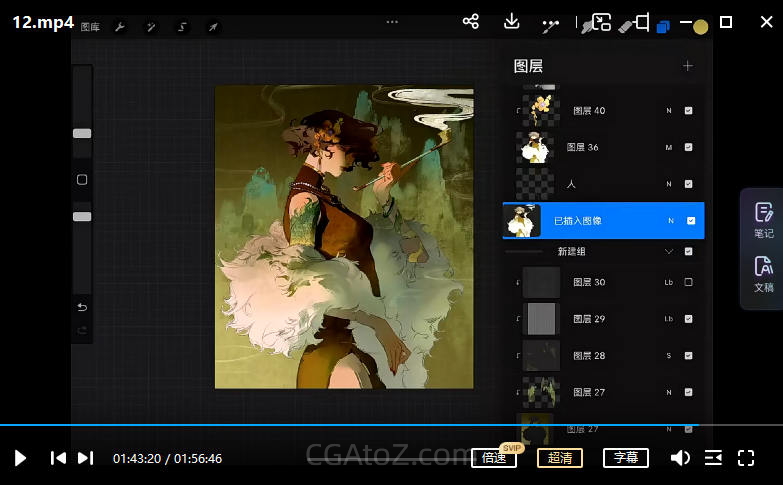Image resolution: width=783 pixels, height=485 pixels.
Task: Open the 文稿 transcript panel
Action: coord(763,273)
